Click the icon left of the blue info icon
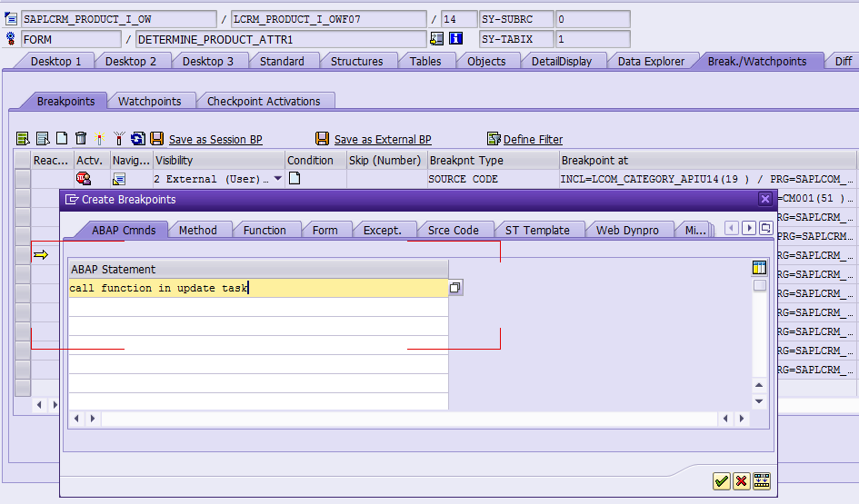The width and height of the screenshot is (859, 504). pyautogui.click(x=436, y=38)
